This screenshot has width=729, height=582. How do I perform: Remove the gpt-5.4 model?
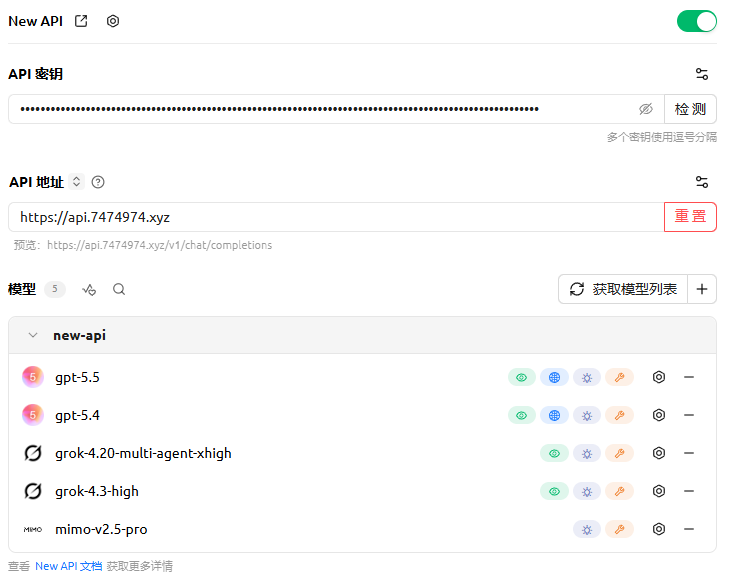689,415
